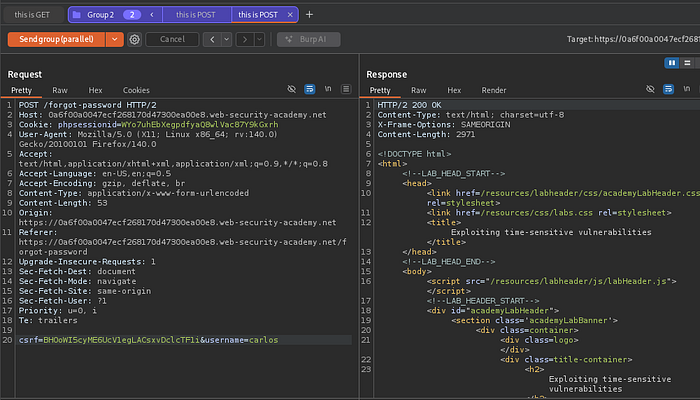This screenshot has width=700, height=400.
Task: Click 'carlos' username value in request body
Action: coord(263,340)
